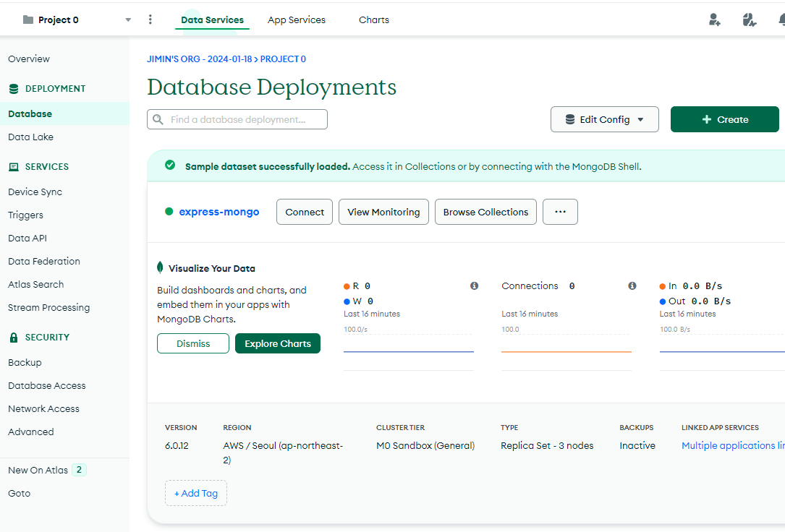Click the Project 0 folder icon
The image size is (785, 532).
(x=28, y=20)
